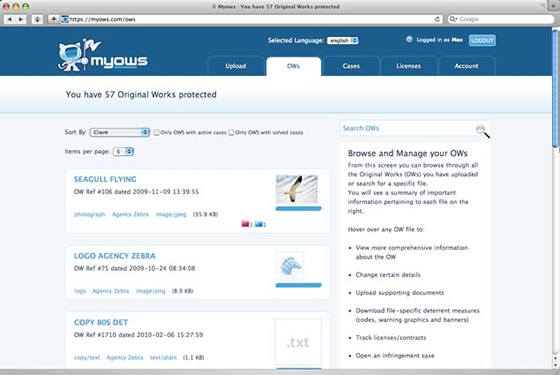Open COPY 80S DET work title
560x375 pixels.
click(101, 322)
